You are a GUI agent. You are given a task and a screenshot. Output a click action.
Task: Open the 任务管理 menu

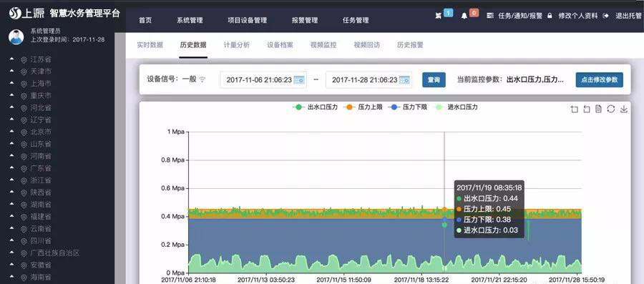click(x=356, y=20)
